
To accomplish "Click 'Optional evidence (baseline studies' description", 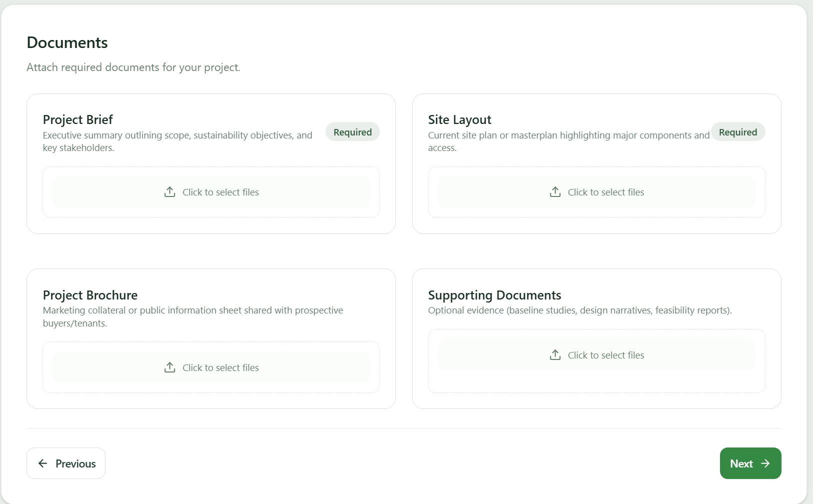I will tap(580, 310).
